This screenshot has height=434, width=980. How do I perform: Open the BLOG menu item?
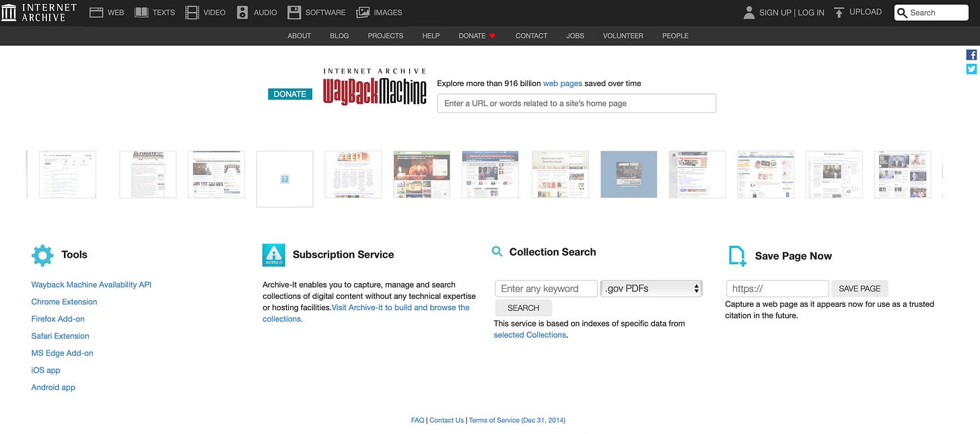(x=339, y=36)
